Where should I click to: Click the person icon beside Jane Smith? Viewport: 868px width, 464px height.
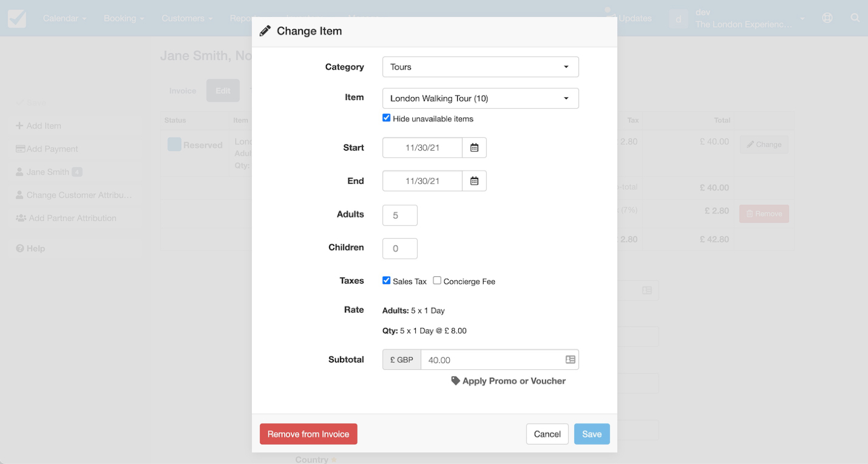pyautogui.click(x=19, y=172)
